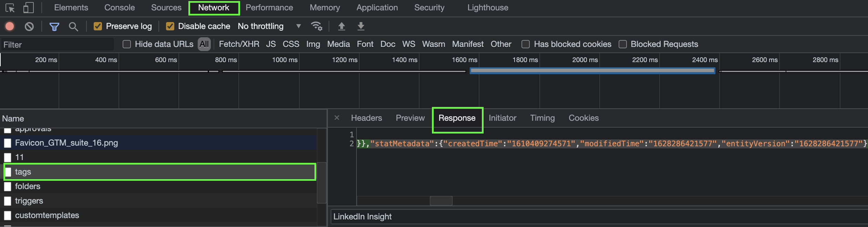Switch to the Elements tab
The image size is (868, 227).
71,8
